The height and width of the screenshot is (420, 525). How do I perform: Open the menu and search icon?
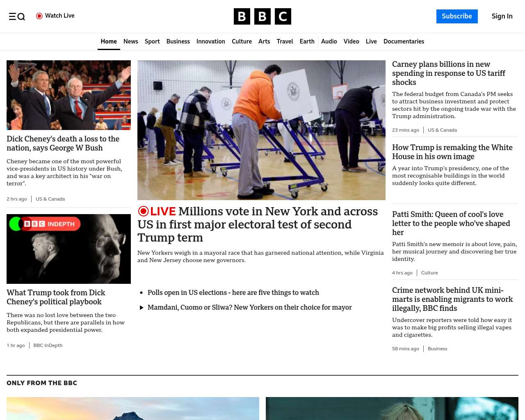pyautogui.click(x=17, y=16)
